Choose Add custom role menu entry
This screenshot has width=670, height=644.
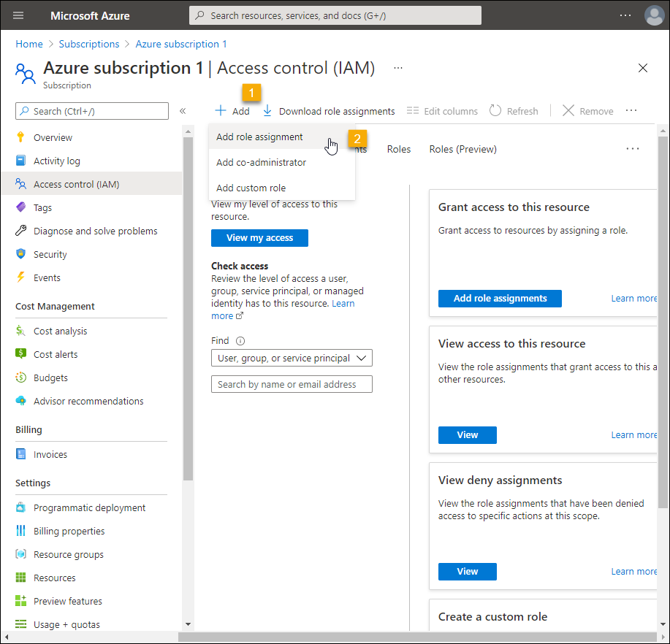[x=251, y=188]
